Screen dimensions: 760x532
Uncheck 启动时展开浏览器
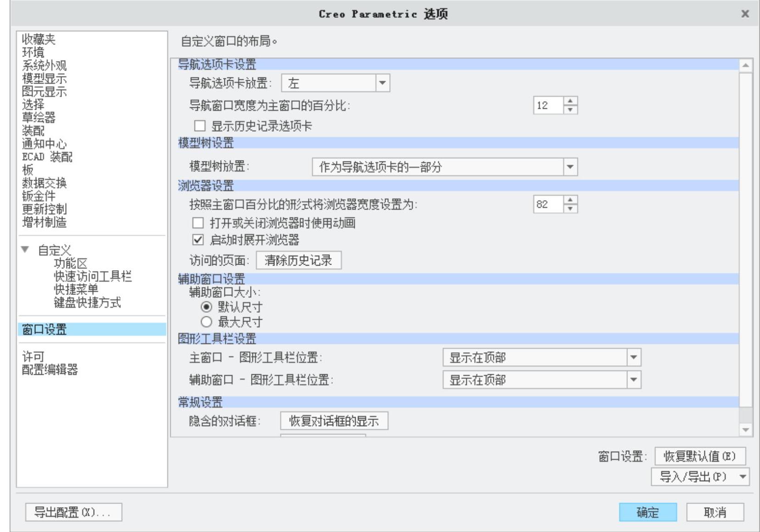198,239
